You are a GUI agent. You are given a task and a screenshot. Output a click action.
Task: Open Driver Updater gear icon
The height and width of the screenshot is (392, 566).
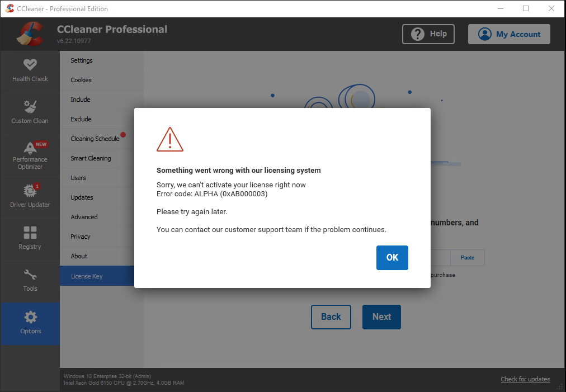(x=30, y=191)
